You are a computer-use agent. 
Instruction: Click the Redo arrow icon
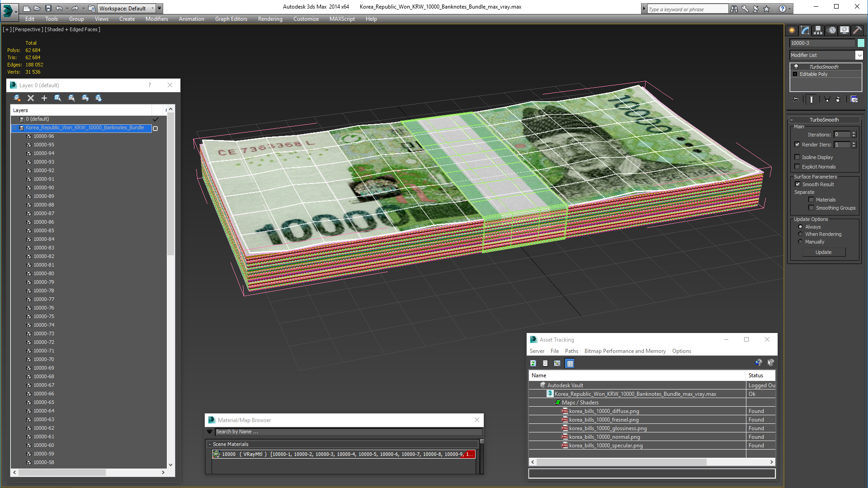75,8
